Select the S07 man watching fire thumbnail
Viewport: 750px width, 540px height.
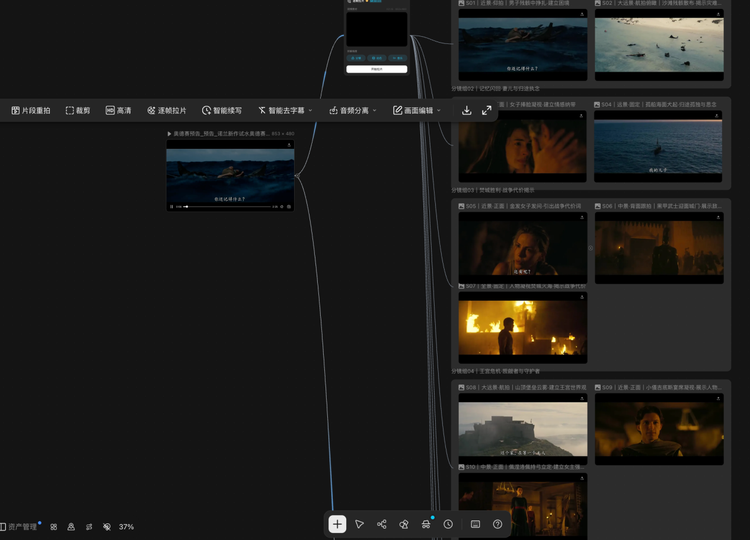(x=523, y=328)
